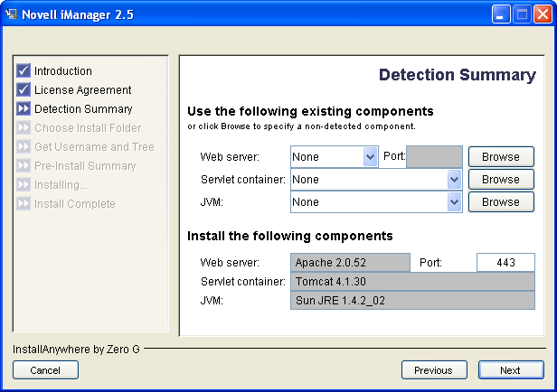Browse for a Servlet container

pyautogui.click(x=501, y=179)
